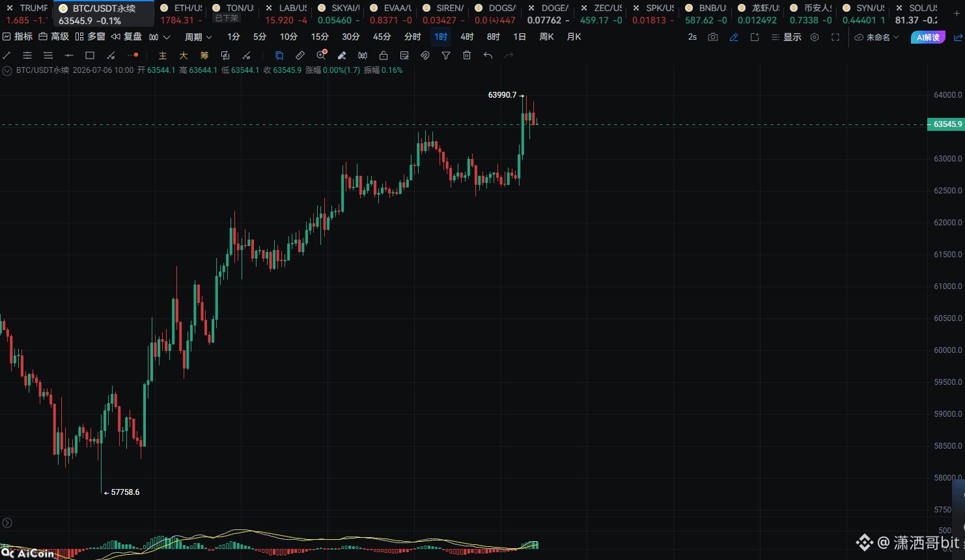965x560 pixels.
Task: Delete drawings with the trash icon
Action: point(467,55)
